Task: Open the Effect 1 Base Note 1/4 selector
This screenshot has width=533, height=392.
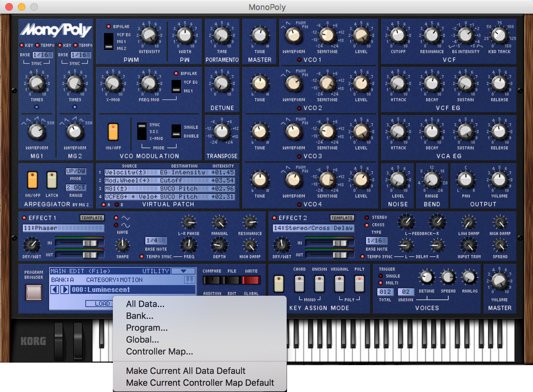Action: click(156, 240)
